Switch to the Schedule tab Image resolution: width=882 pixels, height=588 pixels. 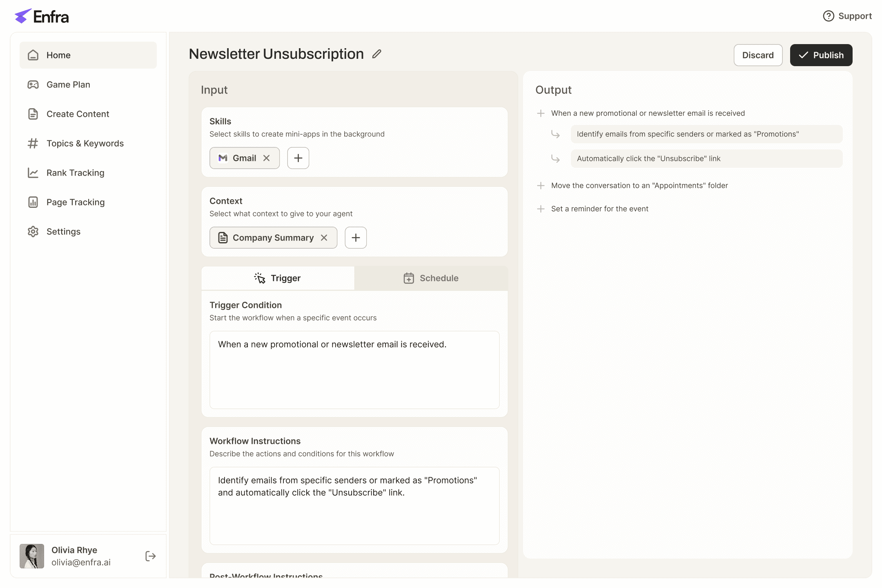[431, 278]
